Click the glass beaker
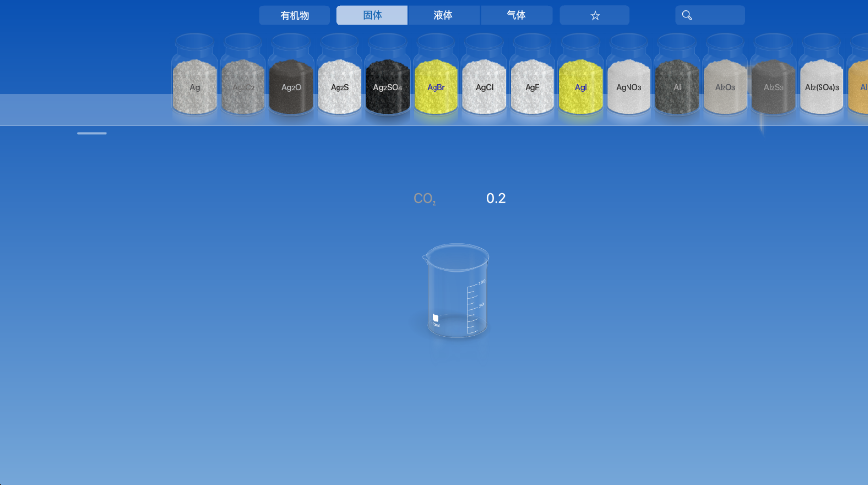Viewport: 868px width, 485px height. [455, 293]
